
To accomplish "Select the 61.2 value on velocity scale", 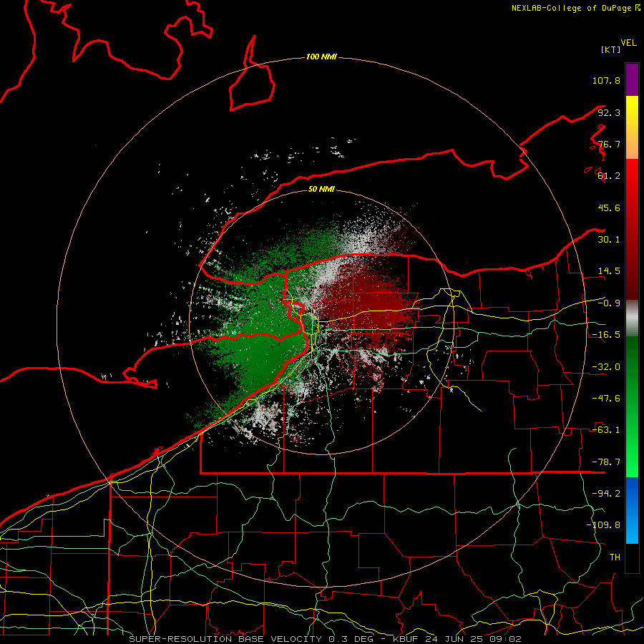I will [x=609, y=176].
